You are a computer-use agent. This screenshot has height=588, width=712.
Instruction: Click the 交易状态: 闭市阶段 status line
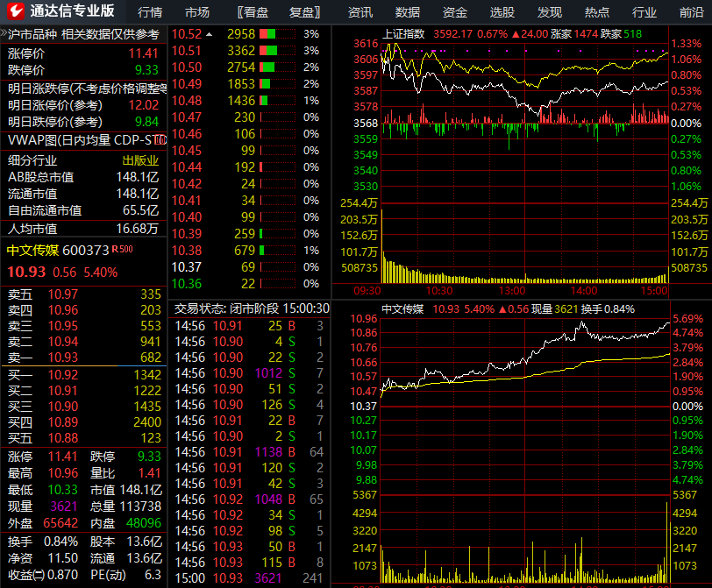coord(252,309)
